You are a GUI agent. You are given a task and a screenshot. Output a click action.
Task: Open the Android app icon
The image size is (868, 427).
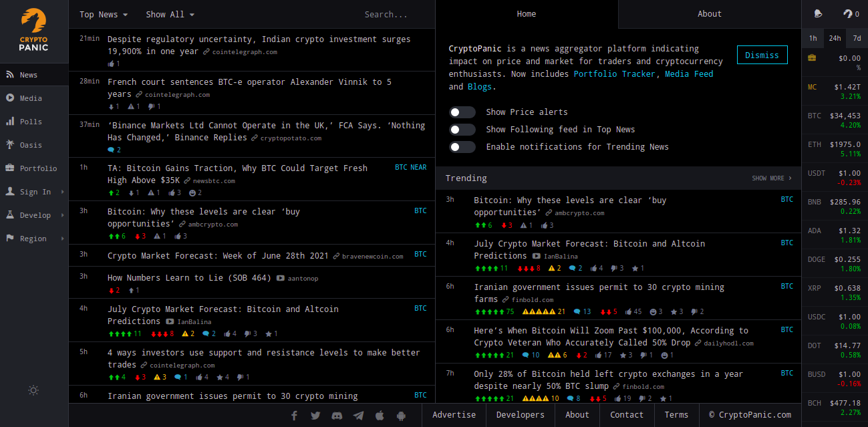[401, 415]
